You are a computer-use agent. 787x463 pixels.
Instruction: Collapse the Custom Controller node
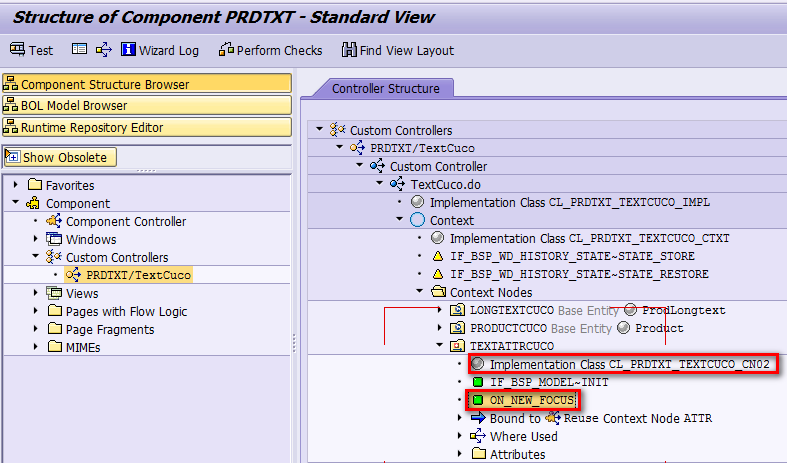(360, 166)
